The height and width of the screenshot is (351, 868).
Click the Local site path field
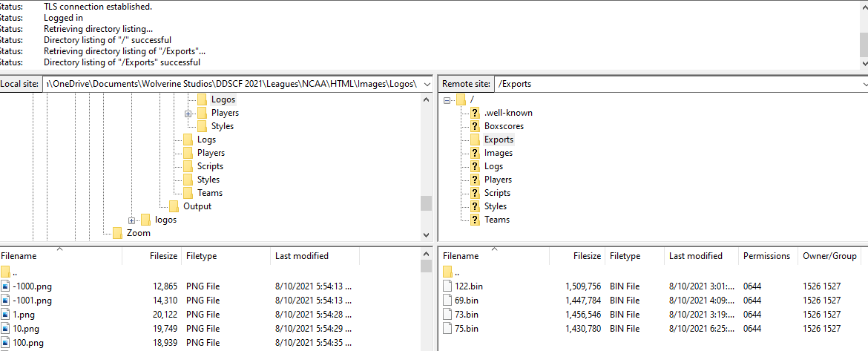232,84
